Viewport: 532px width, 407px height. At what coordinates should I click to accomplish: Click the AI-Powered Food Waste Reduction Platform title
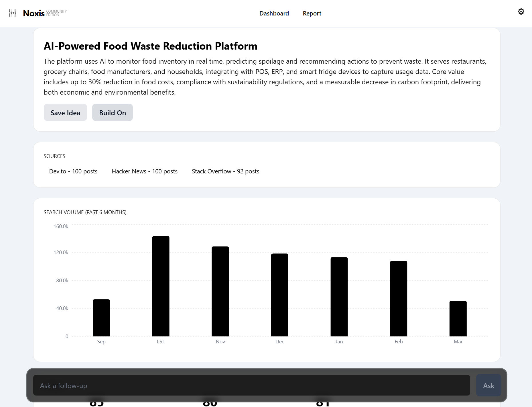[150, 46]
